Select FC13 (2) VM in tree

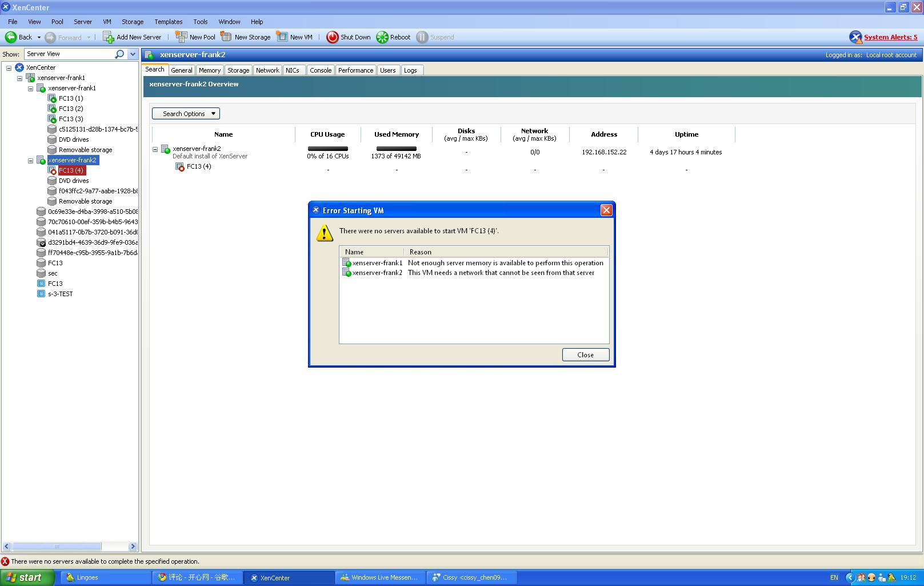click(71, 109)
